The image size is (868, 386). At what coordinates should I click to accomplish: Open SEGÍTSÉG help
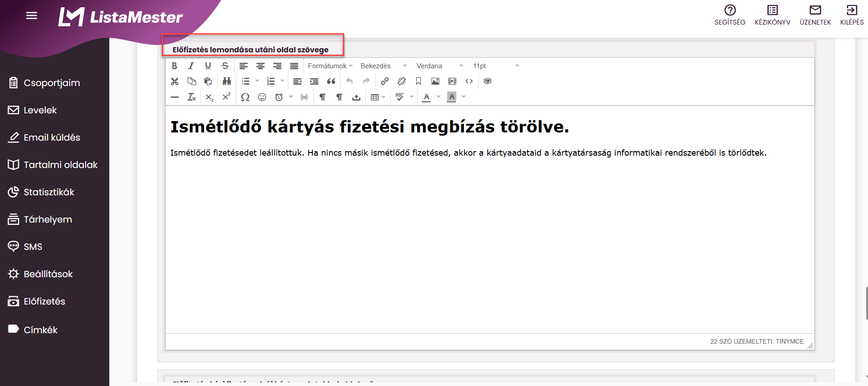pos(730,15)
